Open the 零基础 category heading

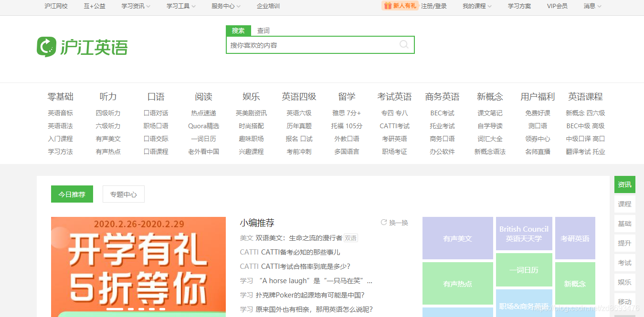click(61, 97)
